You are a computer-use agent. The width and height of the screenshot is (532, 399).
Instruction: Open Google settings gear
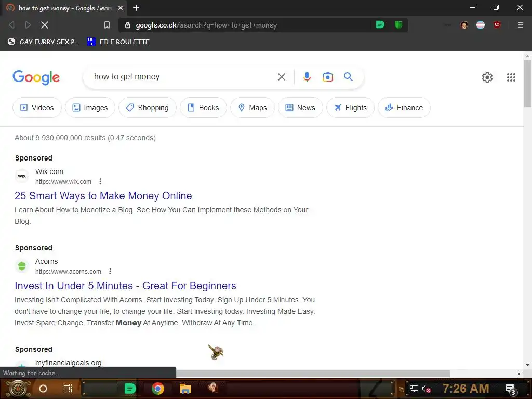tap(487, 77)
